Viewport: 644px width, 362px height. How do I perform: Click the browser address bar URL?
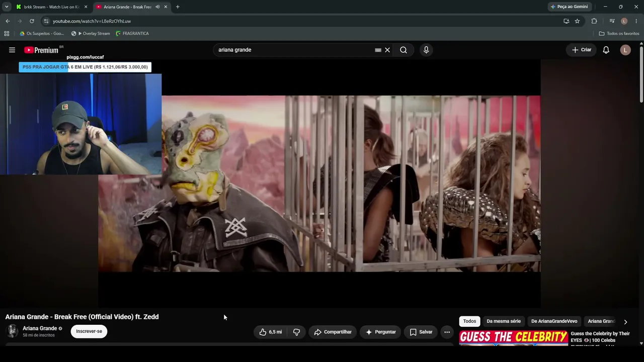[92, 21]
